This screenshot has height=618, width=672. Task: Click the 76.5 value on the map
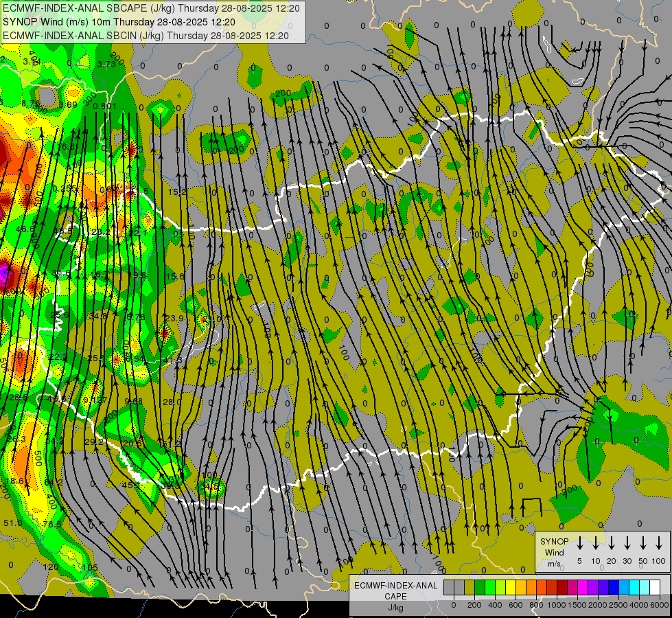point(52,524)
